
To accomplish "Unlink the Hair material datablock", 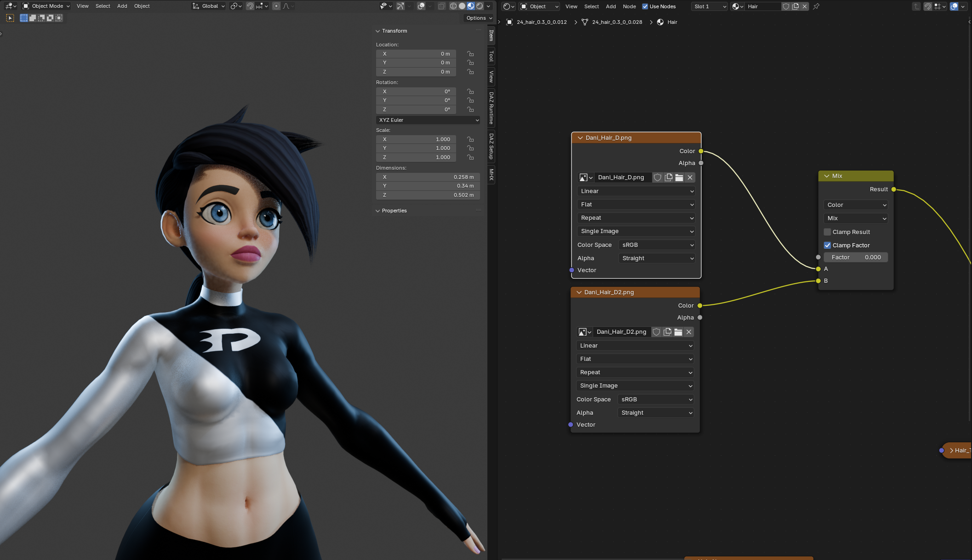I will click(805, 6).
